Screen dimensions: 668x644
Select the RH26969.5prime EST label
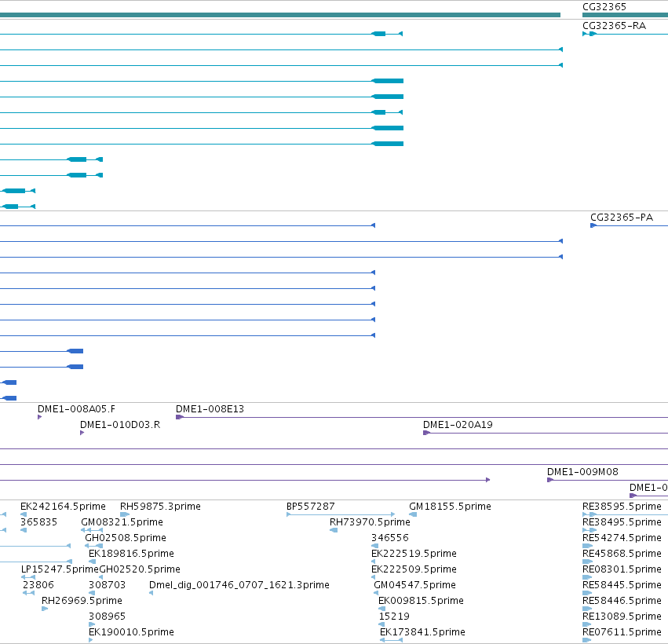pyautogui.click(x=82, y=601)
